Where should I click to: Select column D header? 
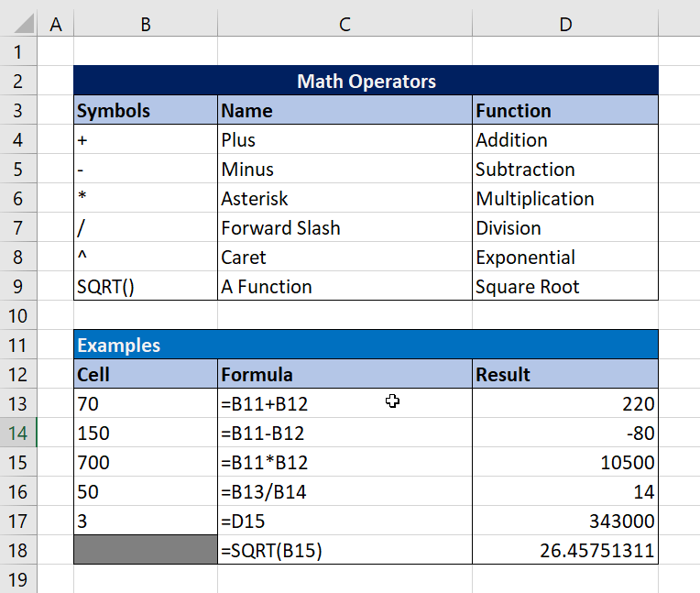pos(565,25)
